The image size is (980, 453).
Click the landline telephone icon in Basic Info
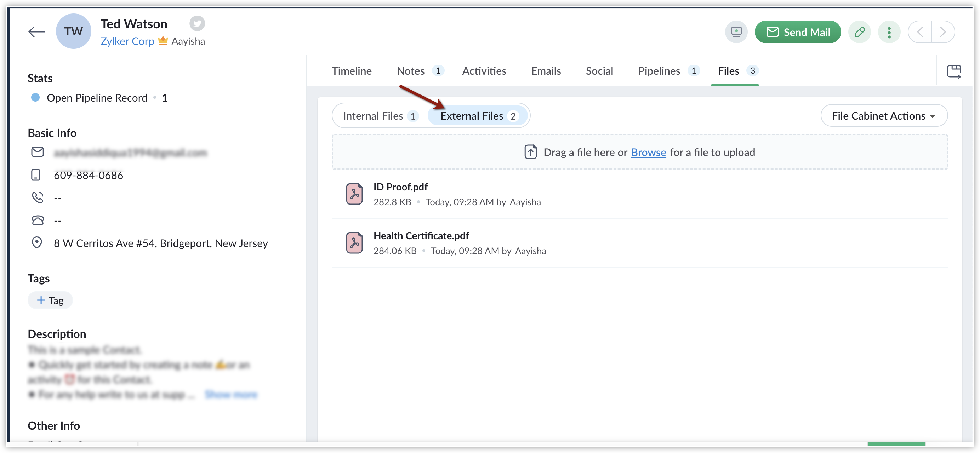coord(37,220)
